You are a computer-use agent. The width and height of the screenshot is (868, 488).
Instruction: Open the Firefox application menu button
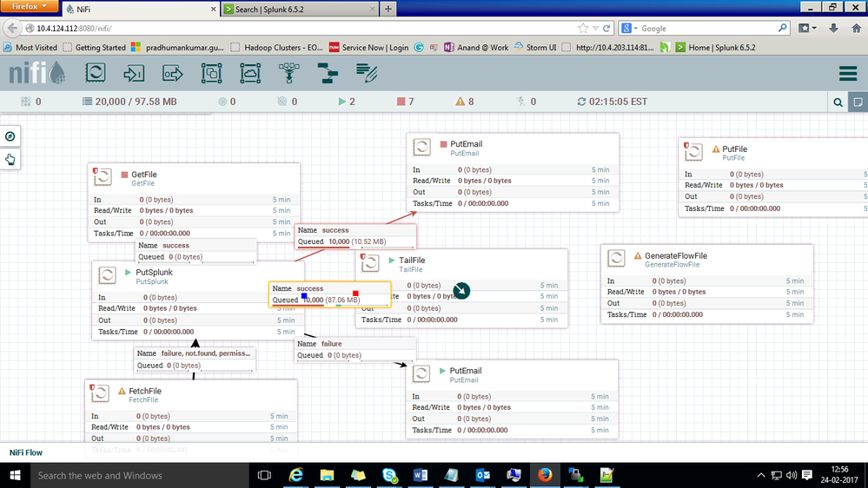(29, 6)
